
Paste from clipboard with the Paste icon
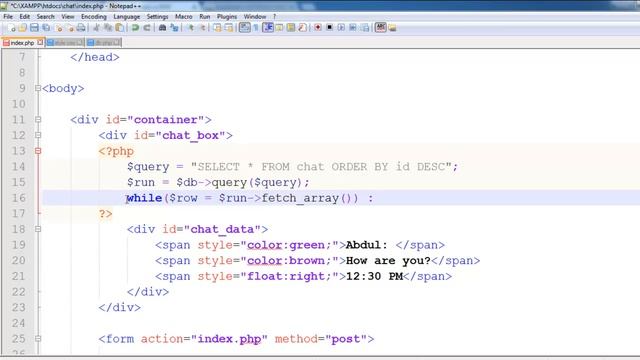pyautogui.click(x=120, y=28)
